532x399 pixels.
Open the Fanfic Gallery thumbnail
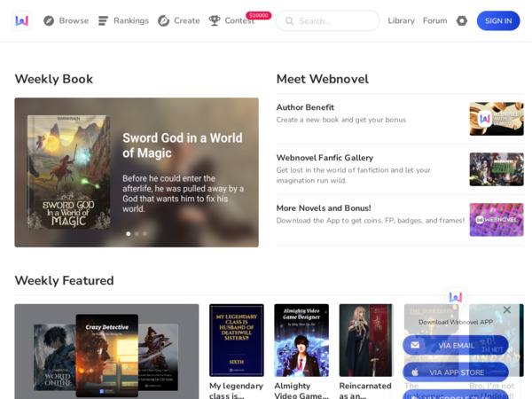[497, 169]
